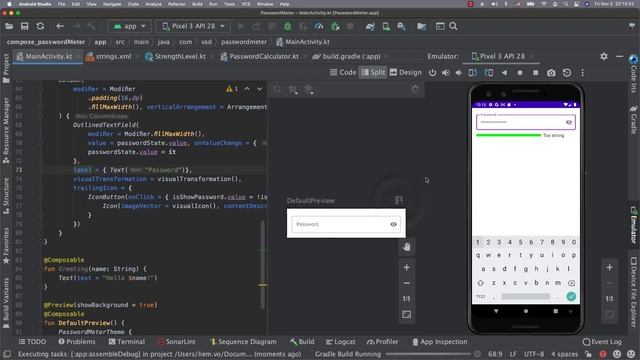The width and height of the screenshot is (640, 360).
Task: Open the Logcat tool window
Action: tap(341, 342)
